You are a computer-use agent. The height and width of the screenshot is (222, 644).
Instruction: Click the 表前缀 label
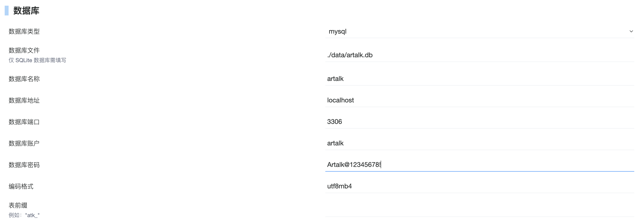[18, 205]
